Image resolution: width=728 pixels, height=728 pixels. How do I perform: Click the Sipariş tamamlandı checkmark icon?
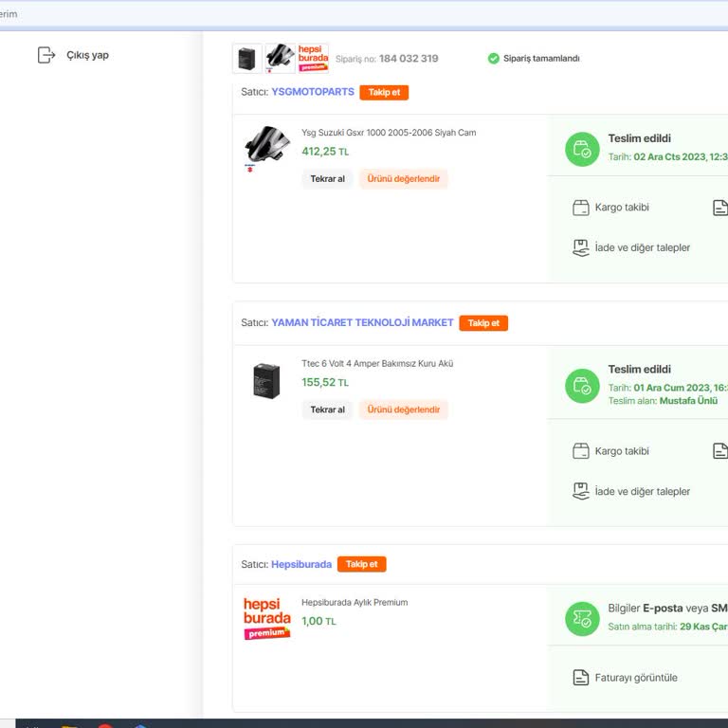(x=493, y=59)
